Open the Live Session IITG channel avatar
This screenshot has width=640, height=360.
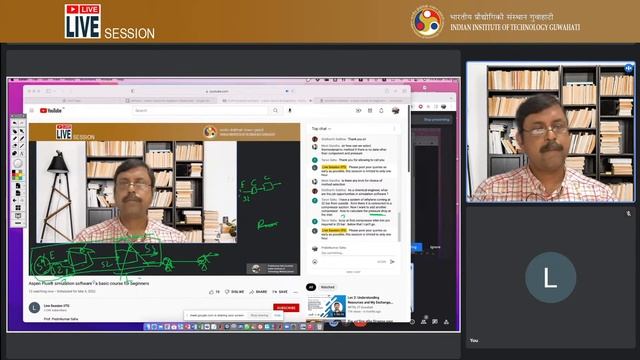(34, 308)
